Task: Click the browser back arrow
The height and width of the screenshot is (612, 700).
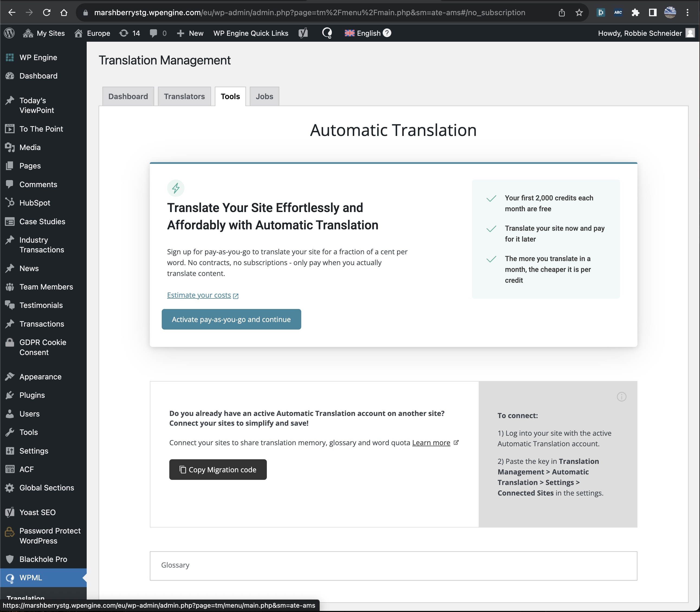Action: coord(12,13)
